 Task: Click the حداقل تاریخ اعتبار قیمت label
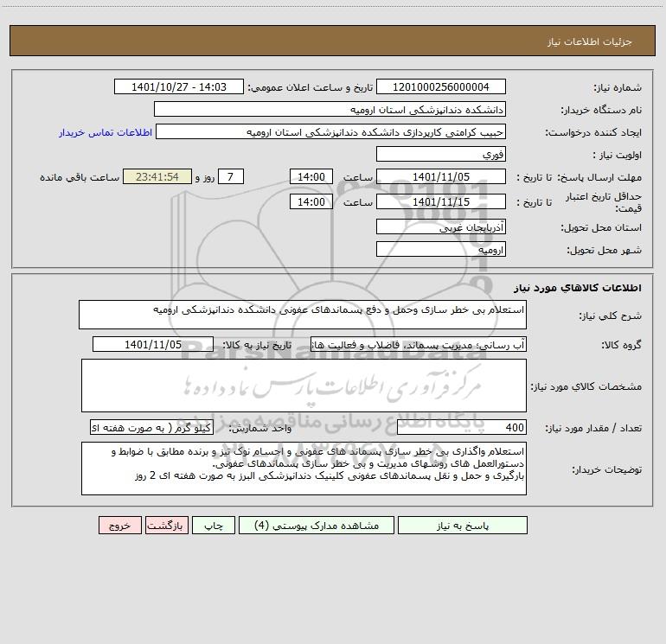(x=604, y=202)
